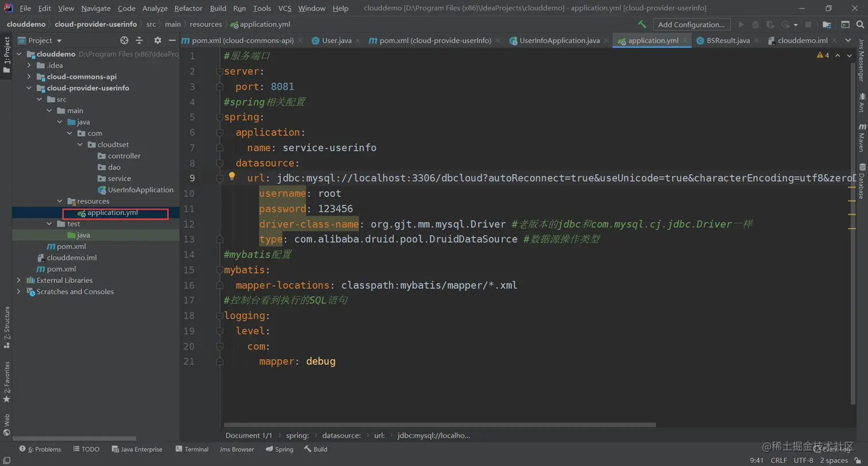Click the read-only lock icon in status bar
868x466 pixels.
tap(857, 460)
